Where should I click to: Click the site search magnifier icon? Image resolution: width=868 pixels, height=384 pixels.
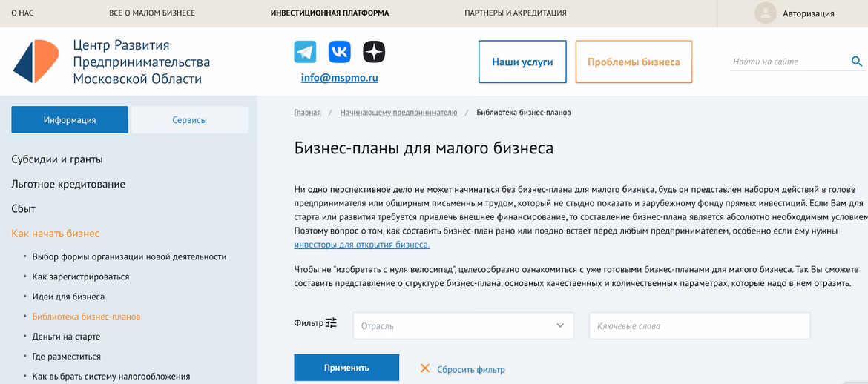click(856, 62)
